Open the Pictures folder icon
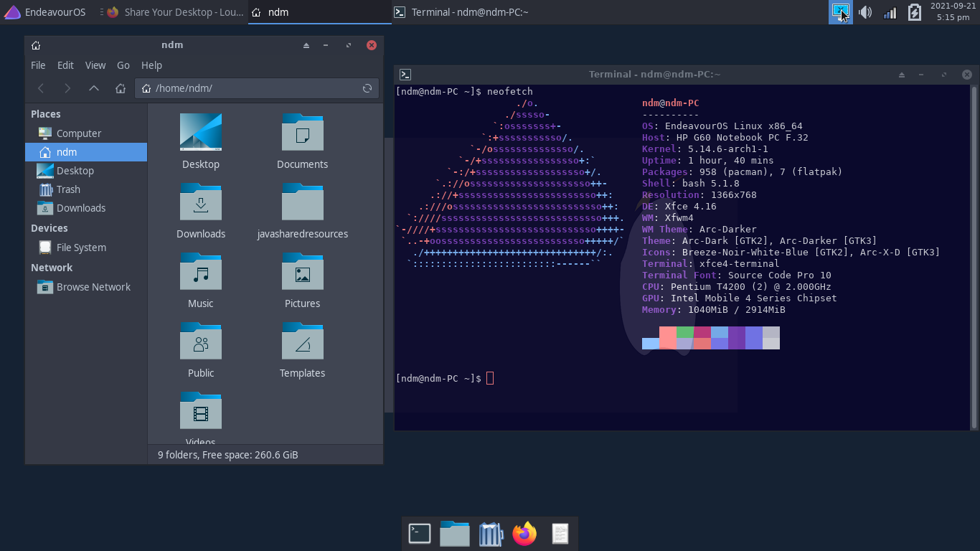The width and height of the screenshot is (980, 551). click(x=303, y=271)
